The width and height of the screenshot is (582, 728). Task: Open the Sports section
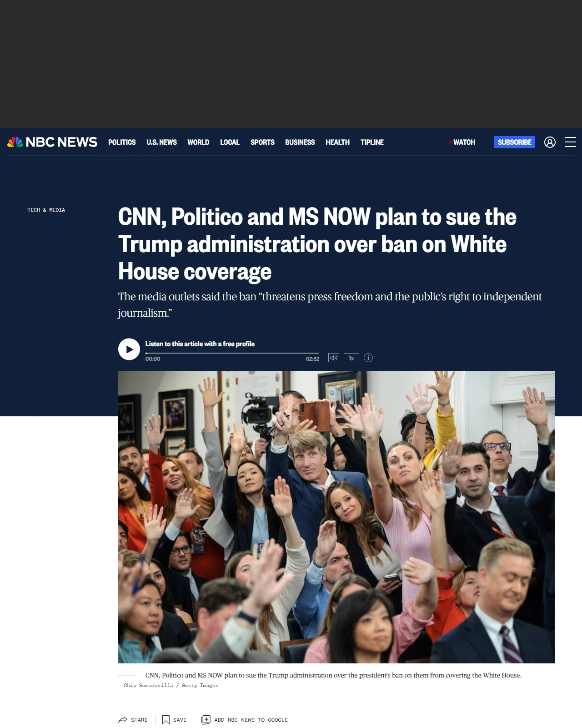pyautogui.click(x=262, y=142)
